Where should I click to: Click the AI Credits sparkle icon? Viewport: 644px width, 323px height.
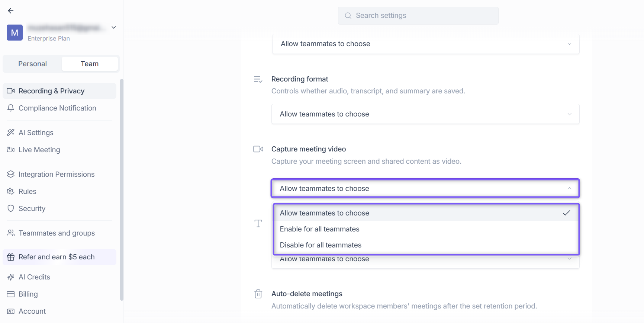[11, 277]
